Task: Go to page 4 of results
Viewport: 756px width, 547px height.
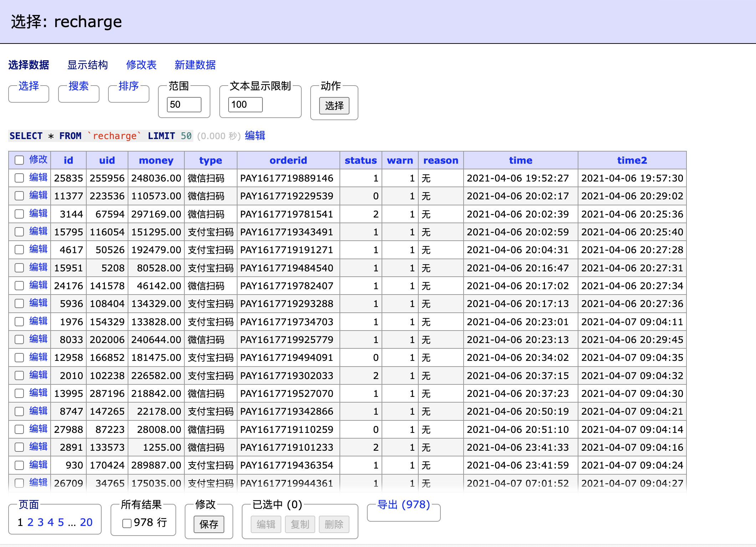Action: pyautogui.click(x=51, y=522)
